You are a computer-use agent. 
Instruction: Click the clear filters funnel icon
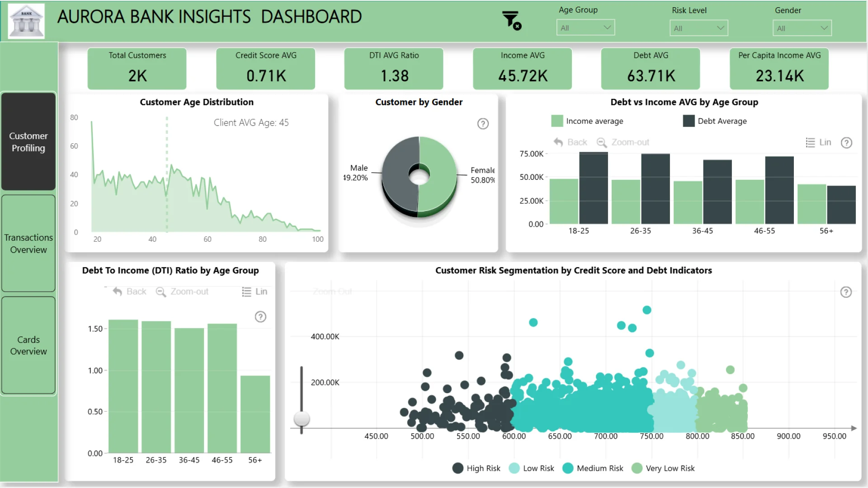click(512, 20)
